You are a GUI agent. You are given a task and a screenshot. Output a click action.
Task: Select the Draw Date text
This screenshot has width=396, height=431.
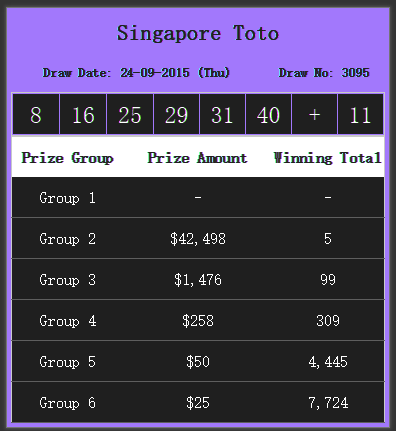coord(136,73)
